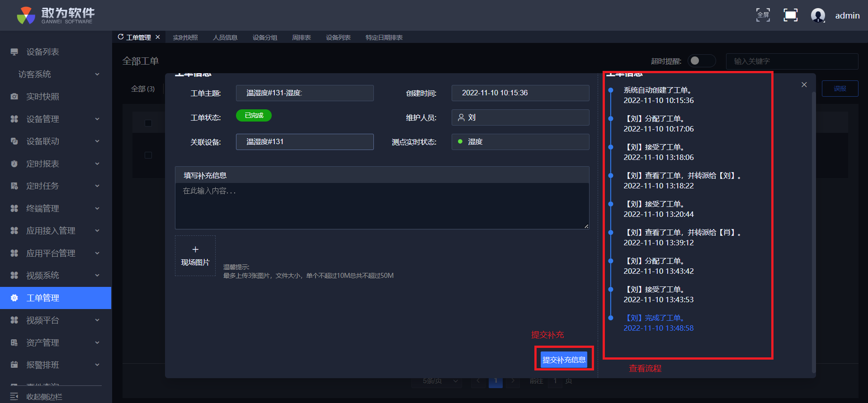868x403 pixels.
Task: Switch to the 实时快照 tab
Action: (185, 37)
